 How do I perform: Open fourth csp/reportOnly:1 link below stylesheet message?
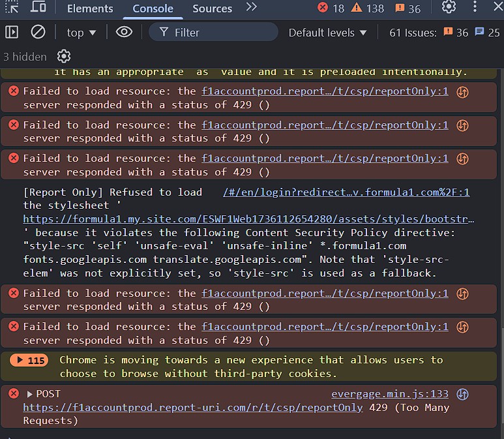pyautogui.click(x=325, y=294)
